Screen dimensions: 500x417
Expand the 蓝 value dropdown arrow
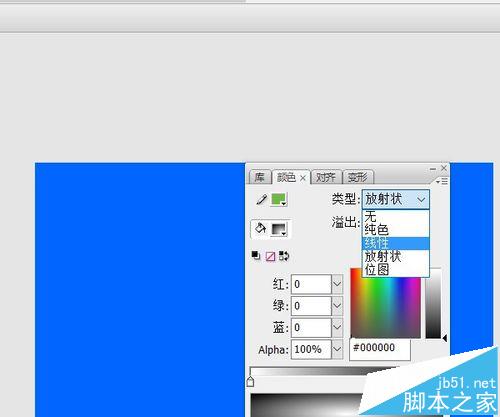click(x=337, y=328)
